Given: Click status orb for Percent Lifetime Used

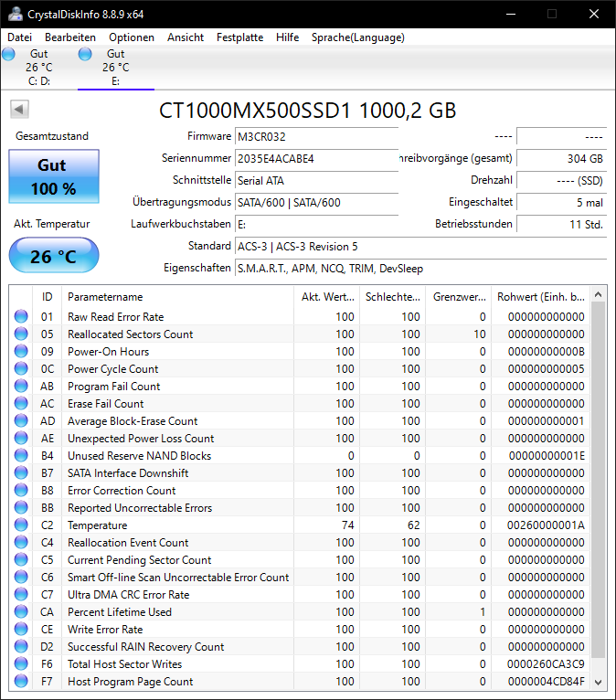Looking at the screenshot, I should (21, 612).
